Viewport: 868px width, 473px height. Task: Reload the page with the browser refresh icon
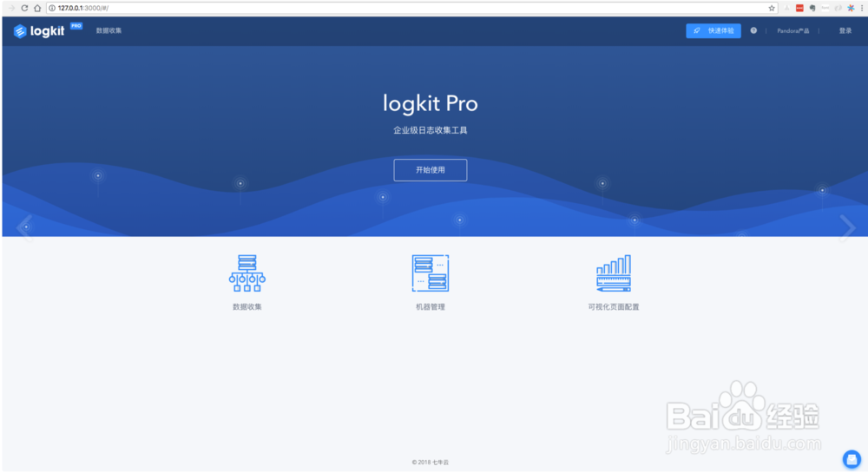point(24,8)
